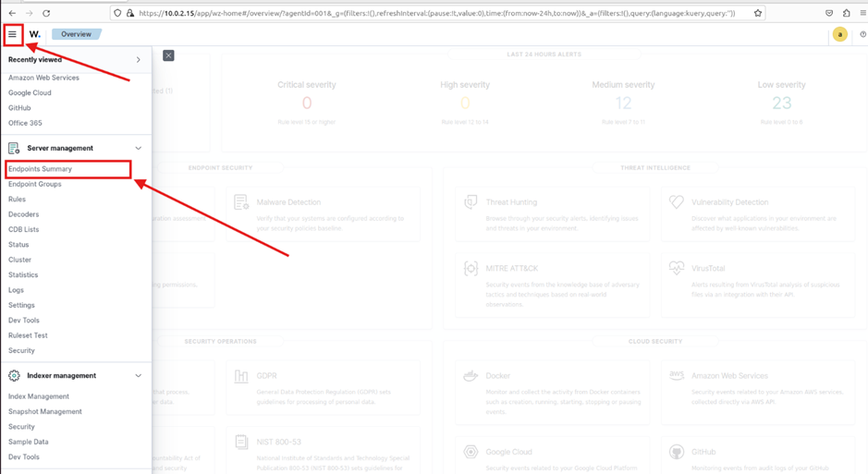868x474 pixels.
Task: Open the browser extensions icon
Action: tap(847, 13)
